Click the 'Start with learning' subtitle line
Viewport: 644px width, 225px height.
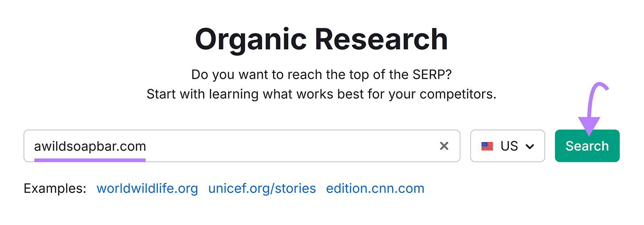coord(321,94)
